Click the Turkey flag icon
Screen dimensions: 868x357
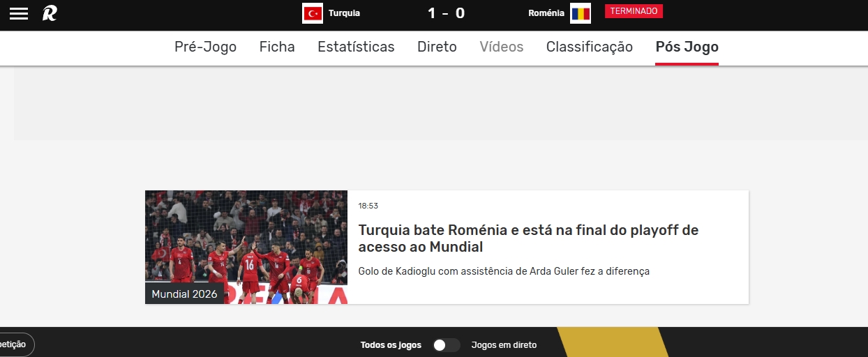click(312, 13)
